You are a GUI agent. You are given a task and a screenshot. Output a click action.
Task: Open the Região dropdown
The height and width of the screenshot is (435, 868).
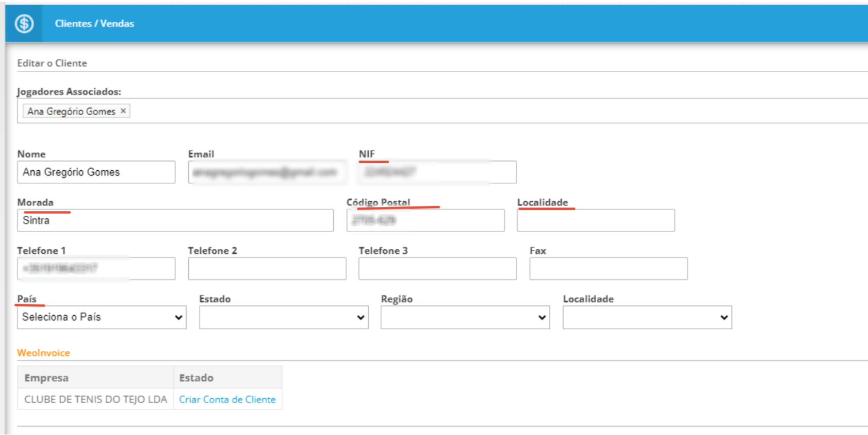pyautogui.click(x=465, y=317)
